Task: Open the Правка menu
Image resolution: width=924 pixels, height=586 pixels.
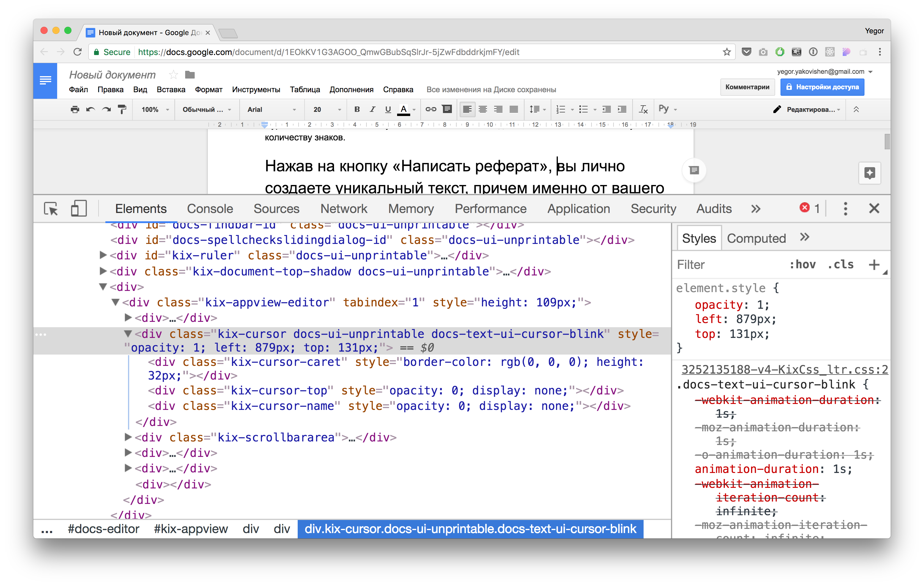Action: click(x=110, y=90)
